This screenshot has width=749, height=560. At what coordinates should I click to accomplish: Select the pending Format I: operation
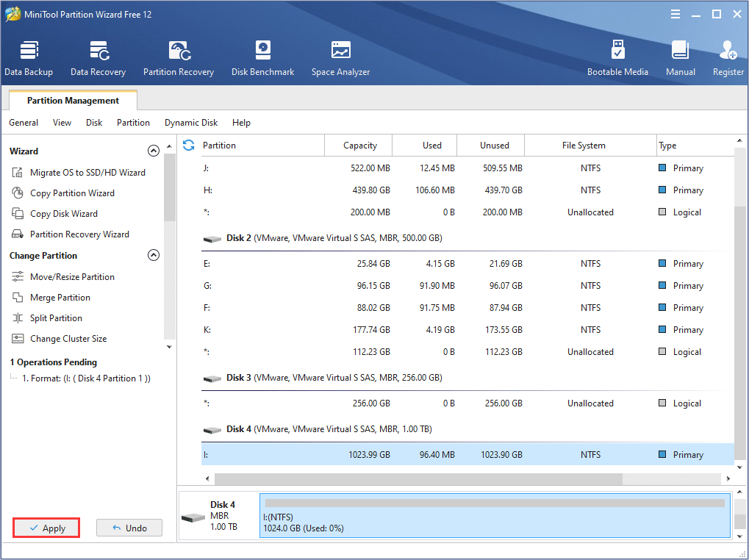click(86, 378)
